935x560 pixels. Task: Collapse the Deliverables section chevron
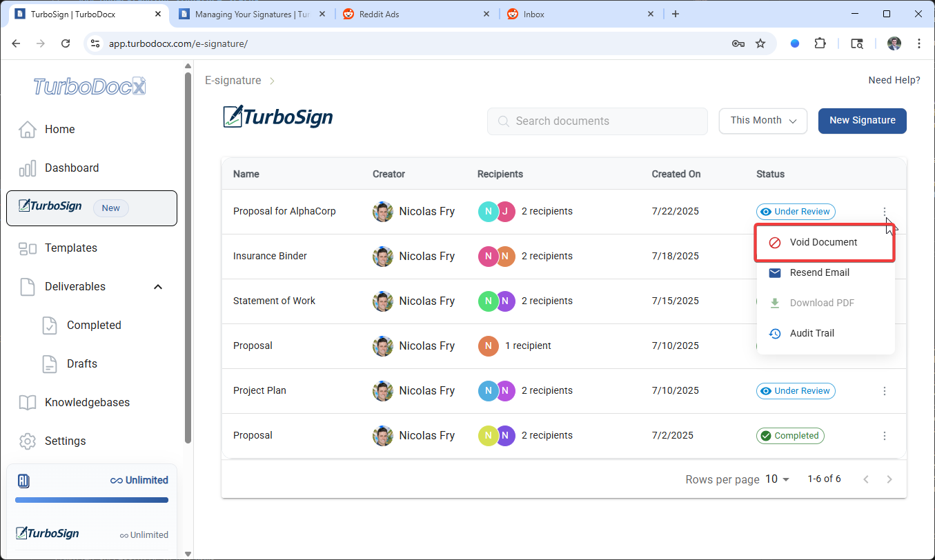click(158, 286)
